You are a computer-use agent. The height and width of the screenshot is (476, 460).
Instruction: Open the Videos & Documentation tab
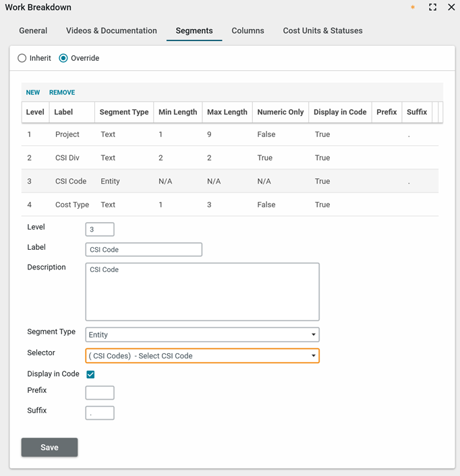111,30
